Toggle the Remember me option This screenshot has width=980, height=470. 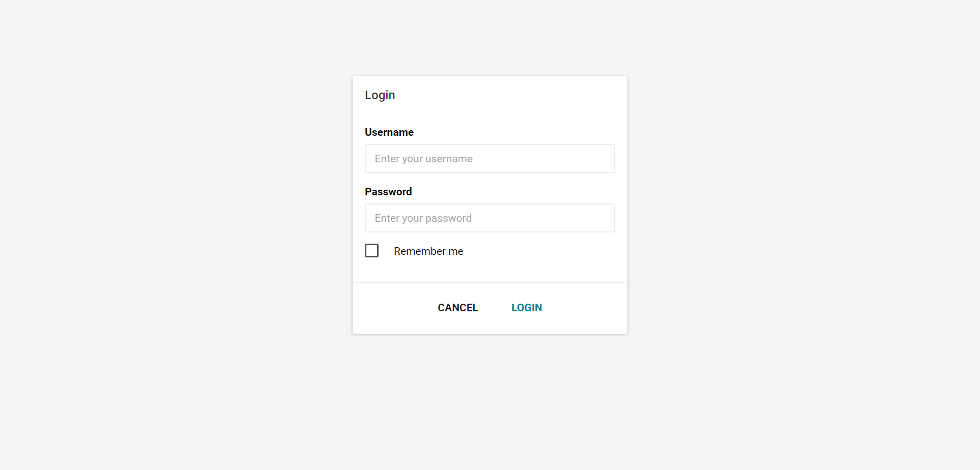click(372, 251)
